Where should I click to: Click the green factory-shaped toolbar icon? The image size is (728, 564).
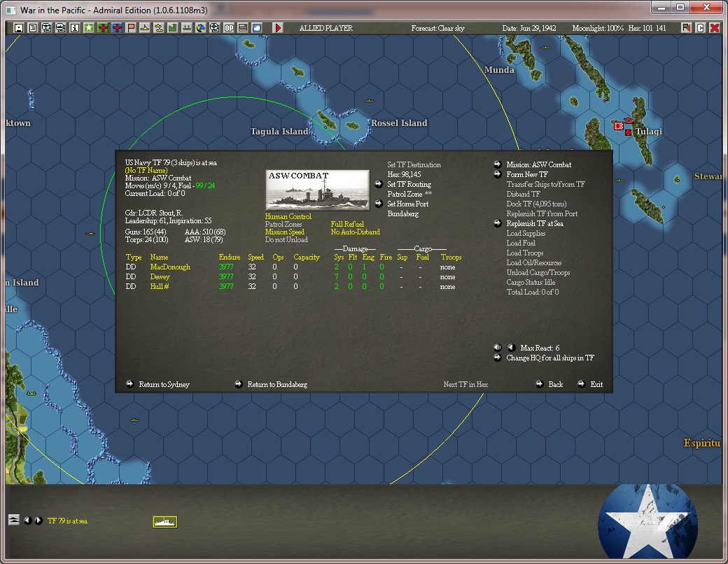point(173,28)
